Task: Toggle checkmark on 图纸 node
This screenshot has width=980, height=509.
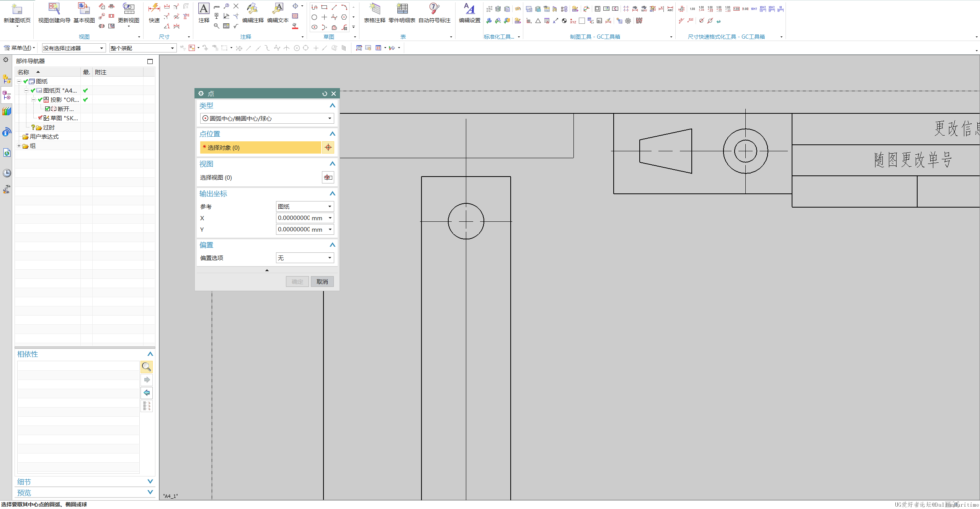Action: [25, 81]
